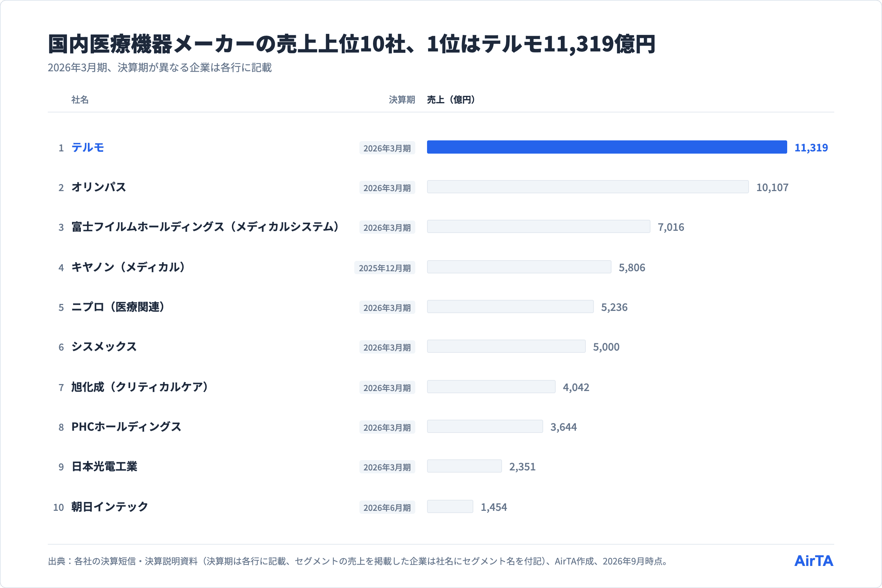Select PHCホールディングス company name

[x=126, y=427]
